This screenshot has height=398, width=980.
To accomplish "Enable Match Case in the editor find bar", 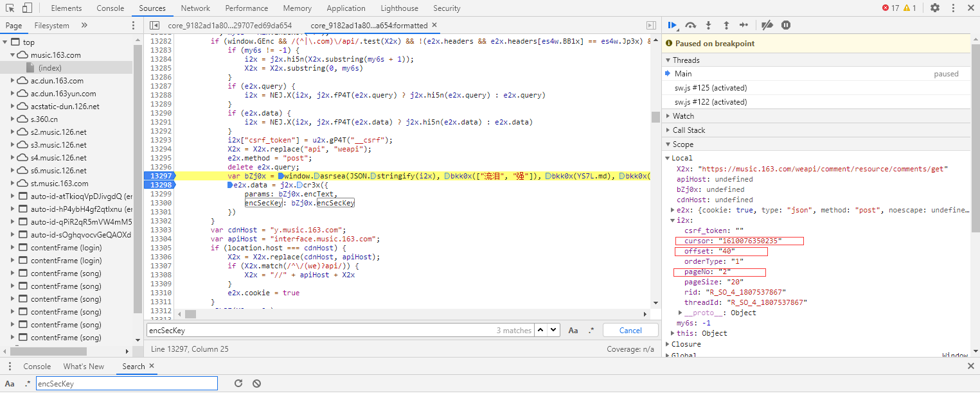I will [573, 330].
